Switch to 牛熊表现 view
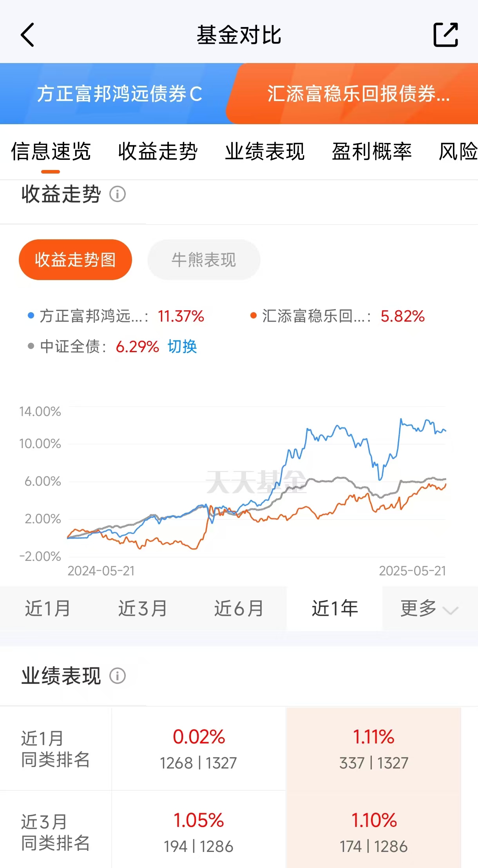The height and width of the screenshot is (868, 478). click(204, 260)
